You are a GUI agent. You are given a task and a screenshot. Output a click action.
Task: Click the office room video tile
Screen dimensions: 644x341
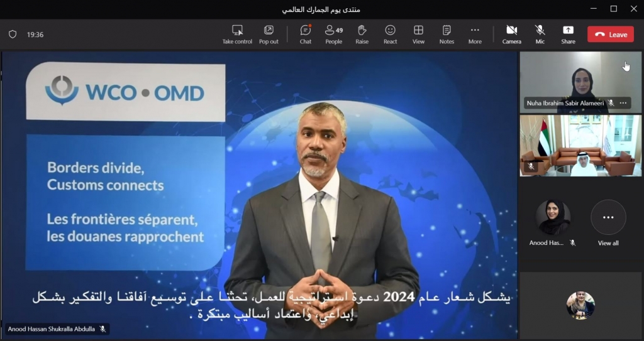(580, 146)
